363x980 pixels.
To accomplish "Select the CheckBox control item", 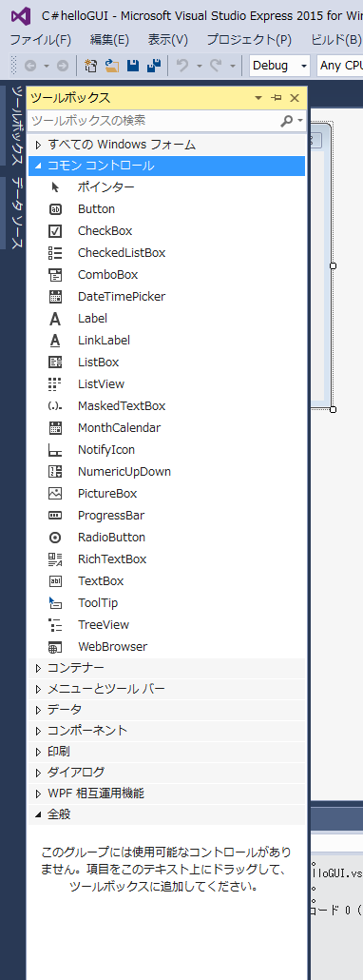I will point(167,231).
